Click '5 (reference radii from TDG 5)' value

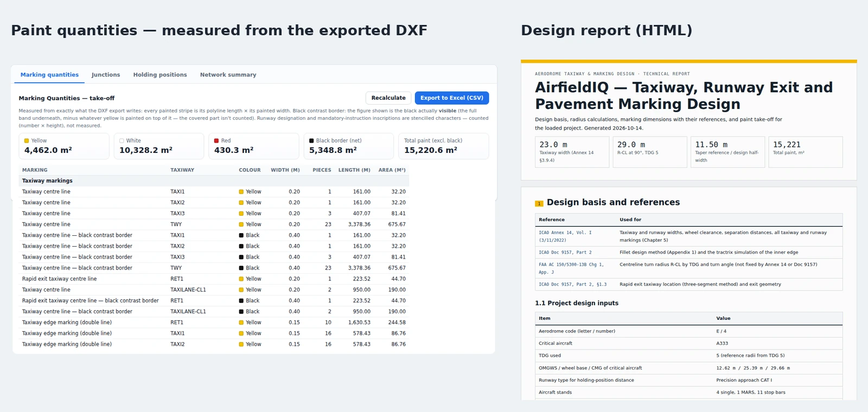point(750,356)
